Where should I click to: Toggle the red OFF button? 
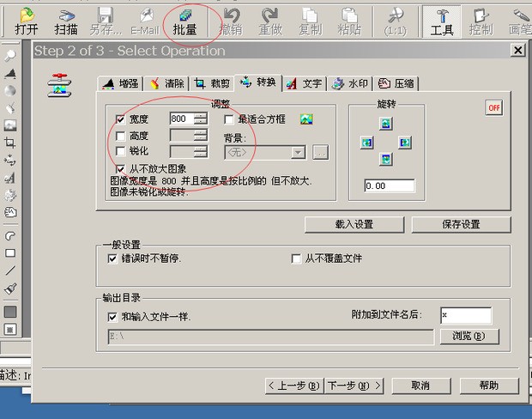pyautogui.click(x=494, y=108)
